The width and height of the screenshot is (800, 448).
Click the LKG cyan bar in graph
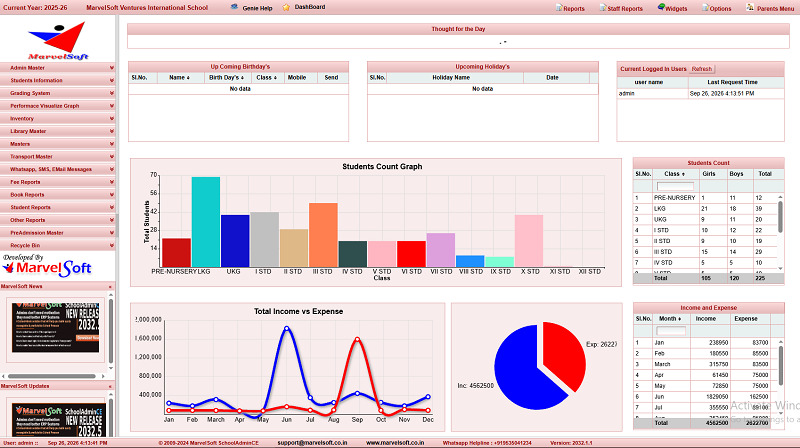click(206, 222)
